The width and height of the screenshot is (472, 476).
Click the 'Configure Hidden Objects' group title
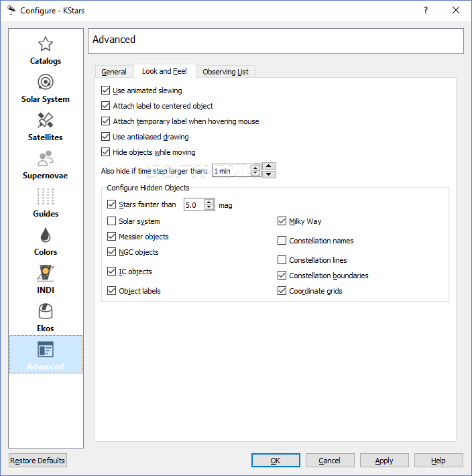pyautogui.click(x=148, y=188)
